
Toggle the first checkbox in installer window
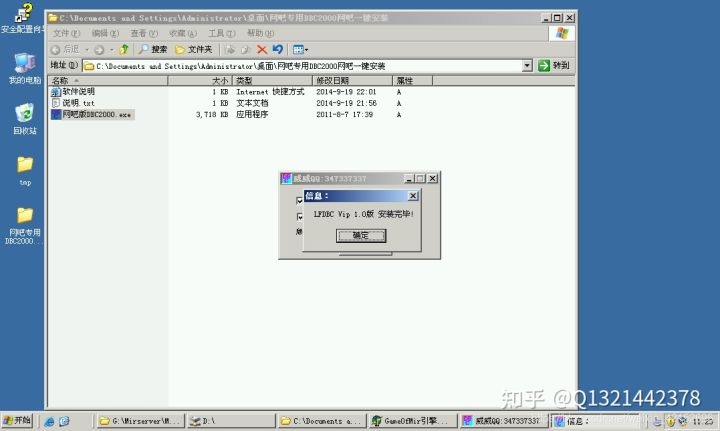299,199
